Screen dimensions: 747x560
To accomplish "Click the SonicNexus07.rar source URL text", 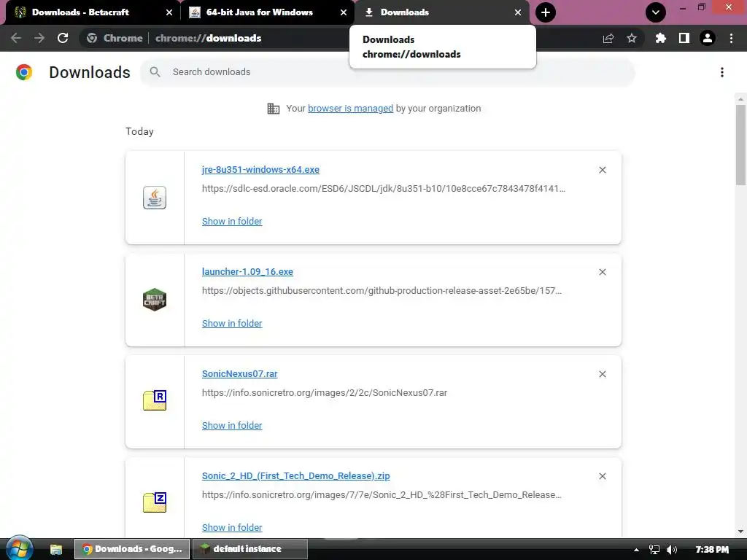I will point(325,393).
